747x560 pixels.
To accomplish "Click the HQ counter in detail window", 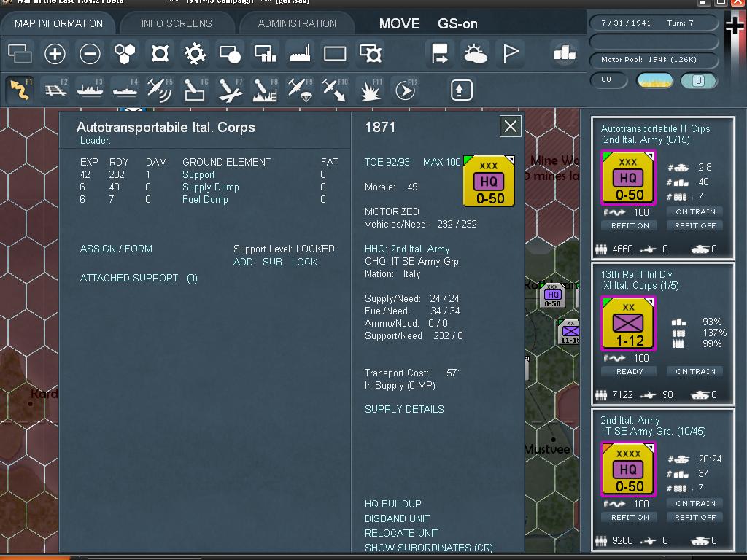I will tap(489, 181).
